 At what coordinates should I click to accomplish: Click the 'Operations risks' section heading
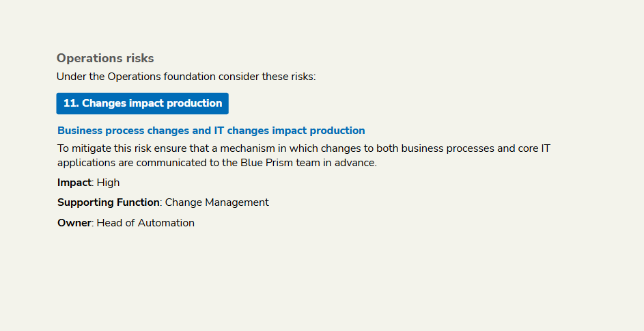pos(105,59)
